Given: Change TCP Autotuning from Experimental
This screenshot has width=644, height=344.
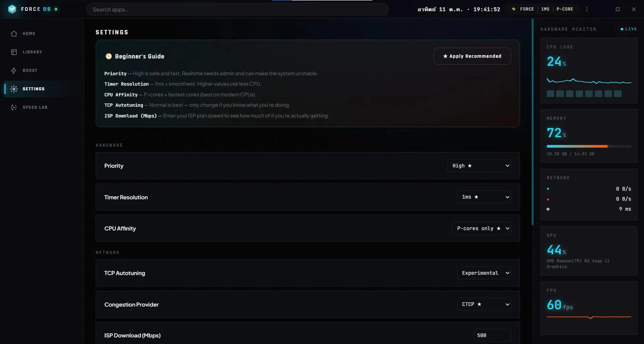Looking at the screenshot, I should [484, 273].
